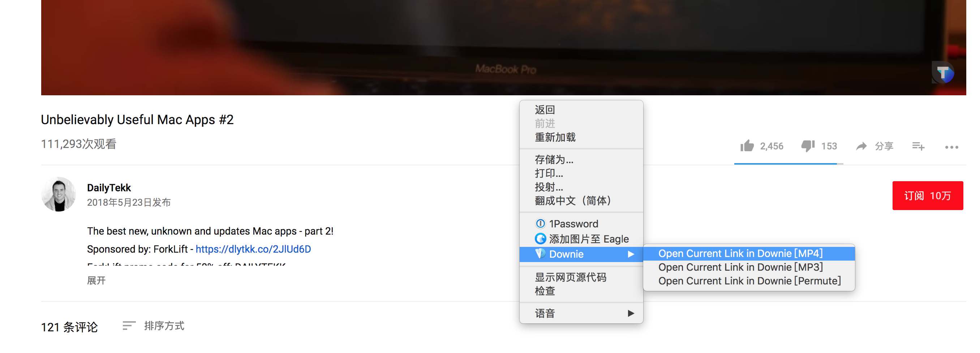The height and width of the screenshot is (353, 980).
Task: Click the thumbs-up like icon
Action: [747, 146]
